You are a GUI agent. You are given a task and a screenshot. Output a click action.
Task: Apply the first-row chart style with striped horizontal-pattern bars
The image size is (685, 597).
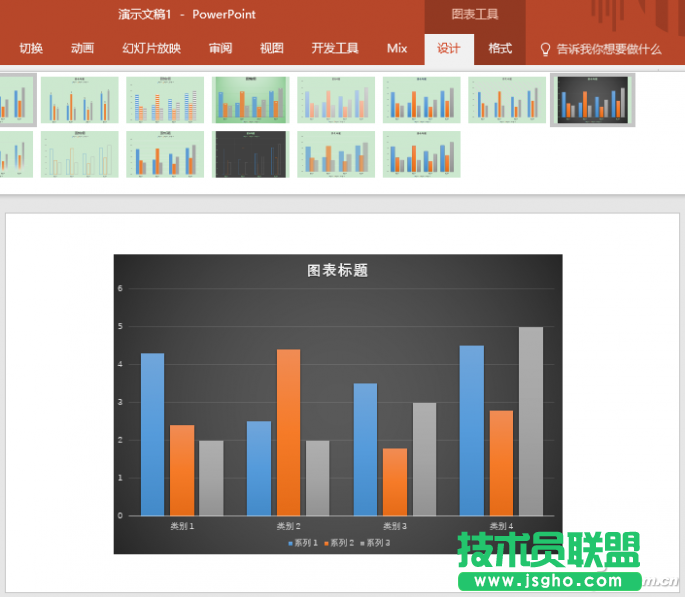tap(165, 100)
